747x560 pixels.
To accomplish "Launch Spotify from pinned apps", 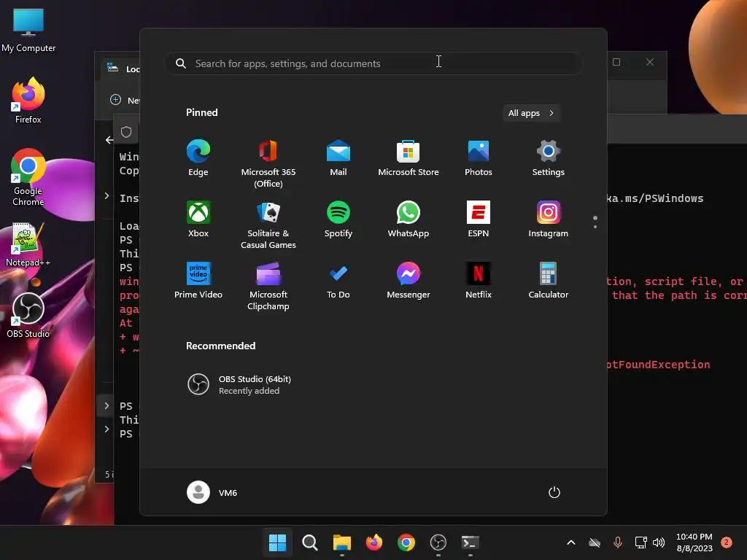I will (x=338, y=219).
